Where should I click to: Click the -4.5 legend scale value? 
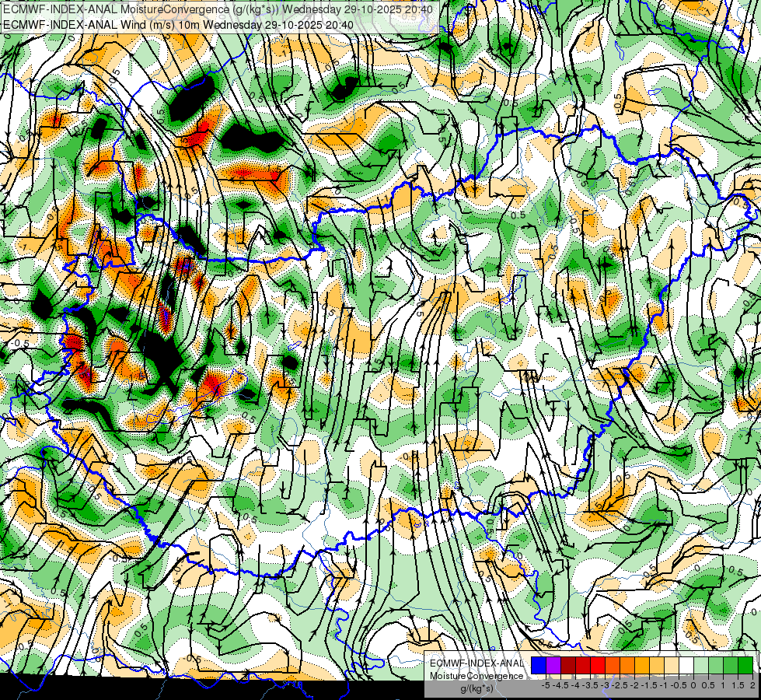pos(560,685)
